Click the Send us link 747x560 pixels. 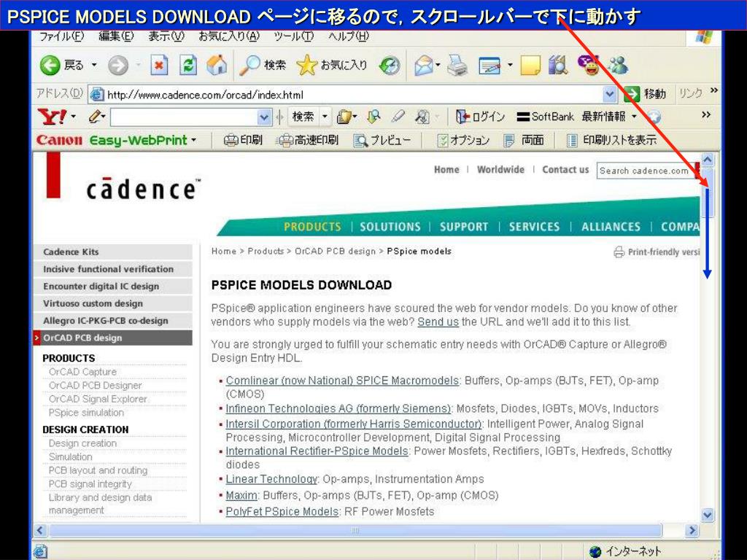point(438,322)
